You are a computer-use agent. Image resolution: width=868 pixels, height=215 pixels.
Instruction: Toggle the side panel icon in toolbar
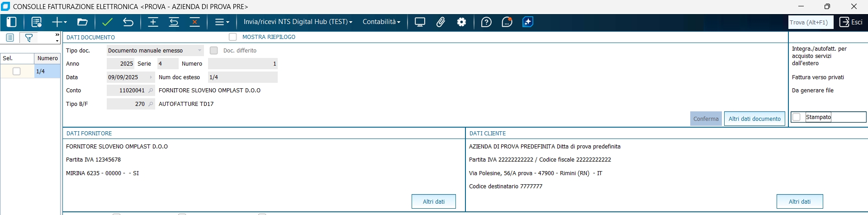tap(12, 22)
